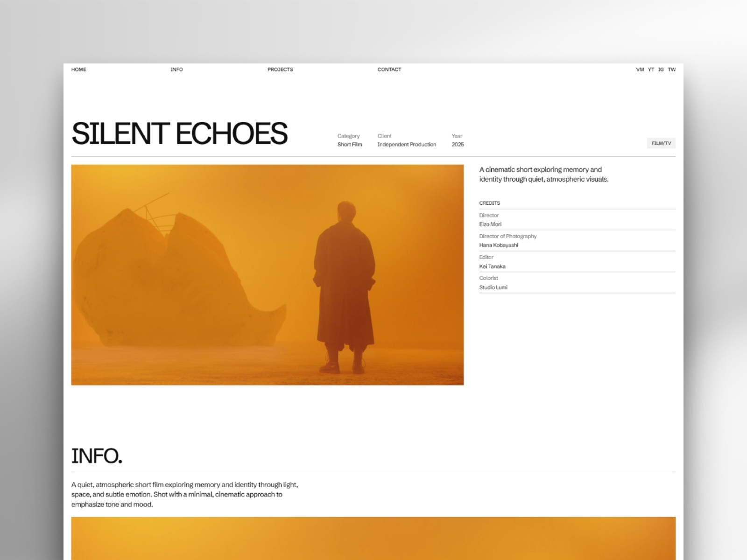The image size is (747, 560).
Task: Browse the PROJECTS section
Action: pos(280,70)
